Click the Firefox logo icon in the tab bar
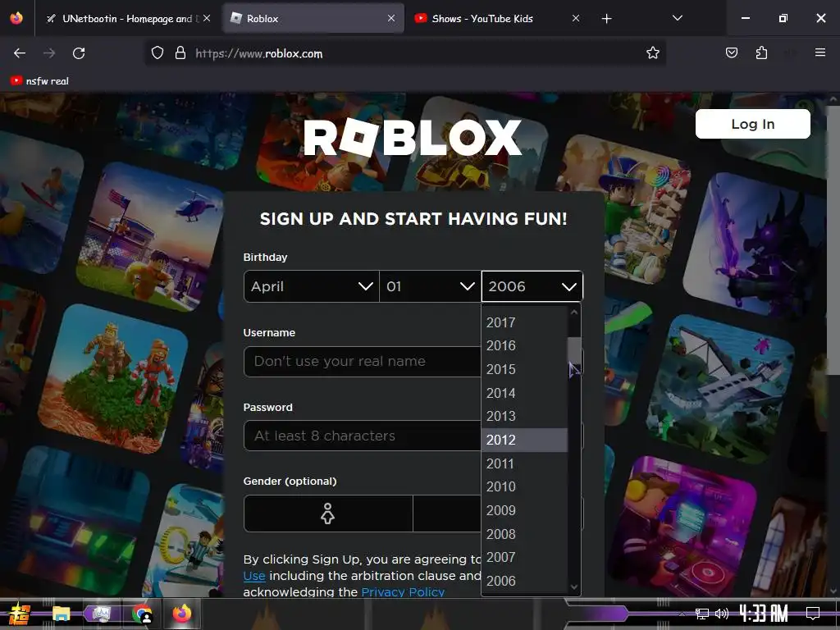840x630 pixels. (x=16, y=18)
